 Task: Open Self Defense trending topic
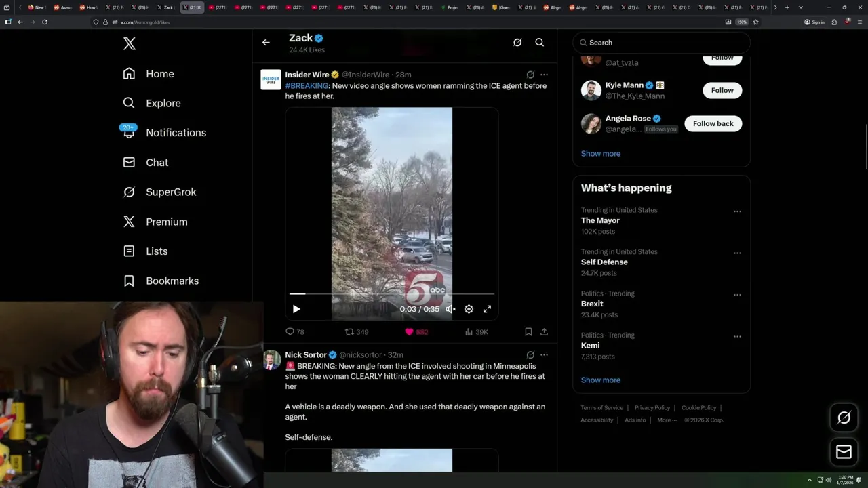pos(604,262)
